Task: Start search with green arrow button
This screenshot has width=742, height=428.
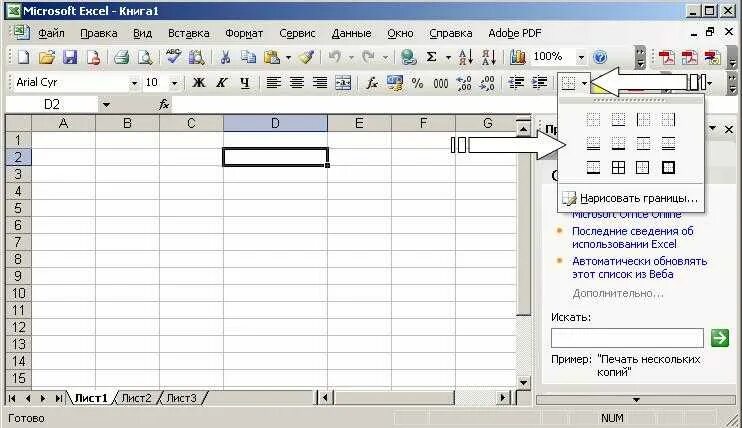Action: [720, 338]
